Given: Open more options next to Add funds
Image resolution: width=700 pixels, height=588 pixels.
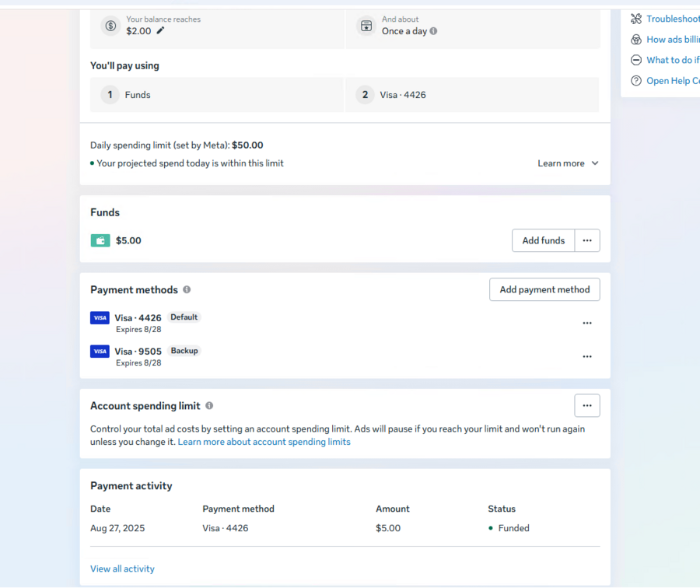Looking at the screenshot, I should click(x=587, y=240).
